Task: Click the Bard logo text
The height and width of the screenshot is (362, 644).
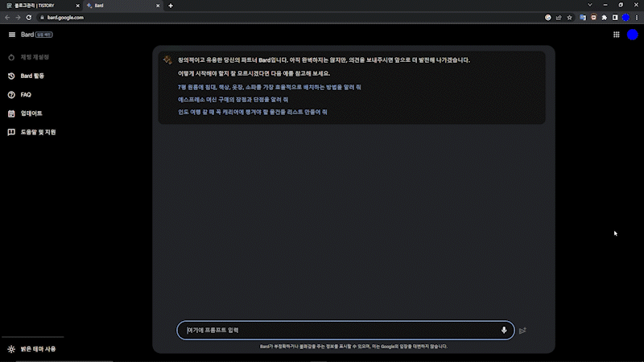Action: 27,35
